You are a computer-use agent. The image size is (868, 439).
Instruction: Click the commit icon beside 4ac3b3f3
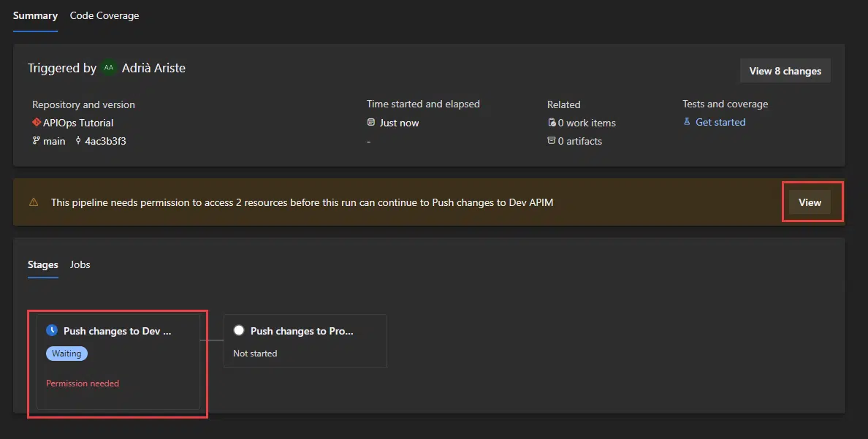[x=78, y=141]
